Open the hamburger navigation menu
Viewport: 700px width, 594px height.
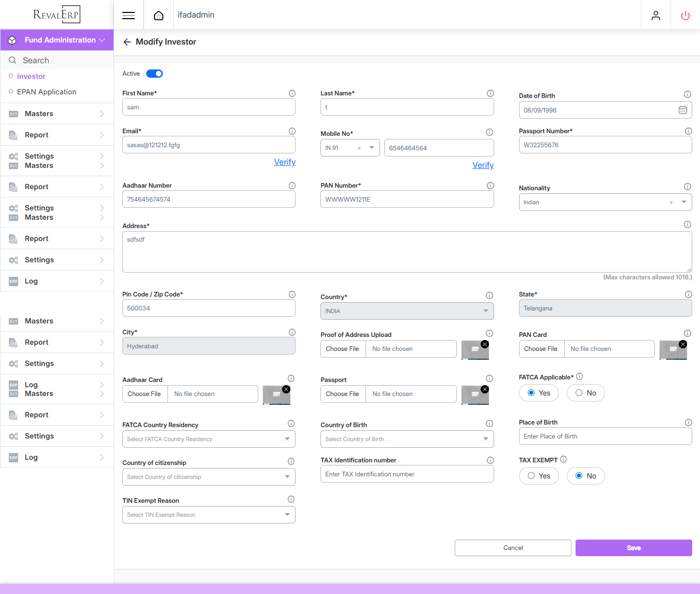point(129,15)
